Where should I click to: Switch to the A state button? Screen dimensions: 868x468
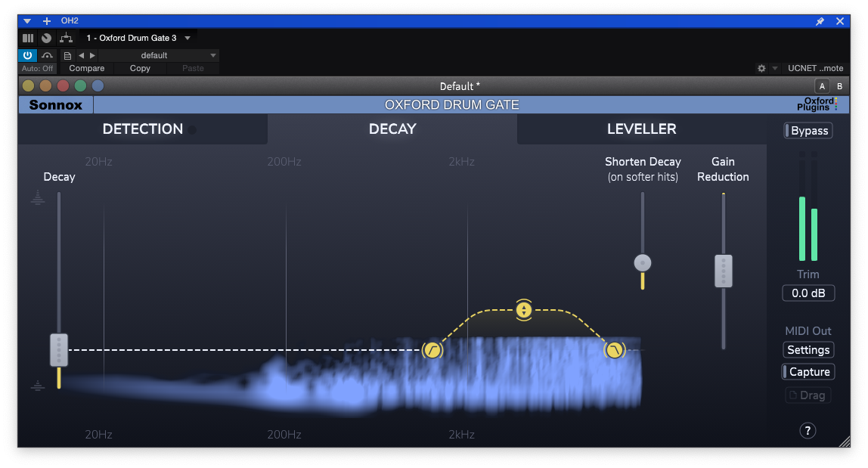click(822, 86)
